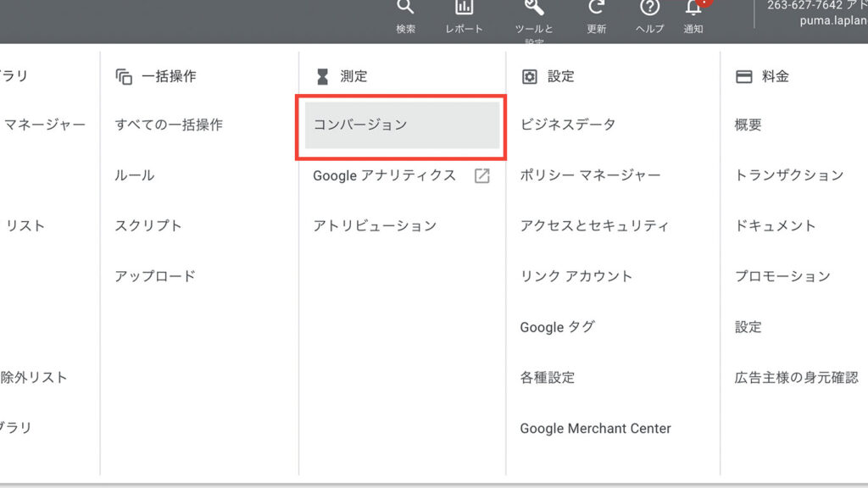This screenshot has height=488, width=868.
Task: Select コンバージョン under Measurement
Action: pyautogui.click(x=402, y=125)
